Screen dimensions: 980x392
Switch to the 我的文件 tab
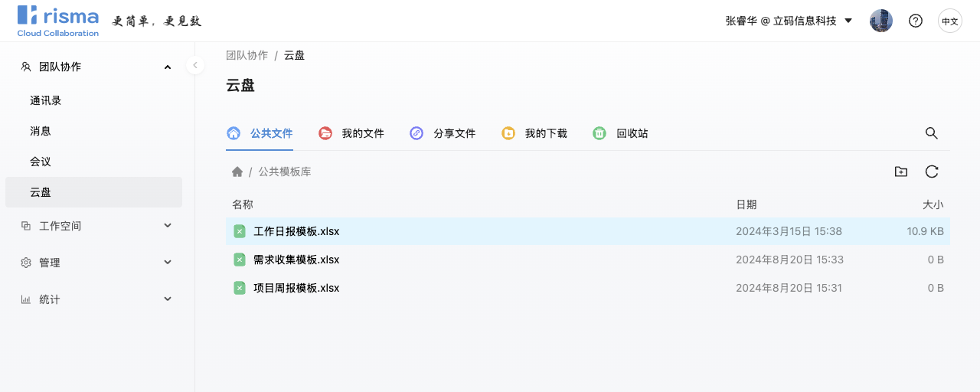351,133
